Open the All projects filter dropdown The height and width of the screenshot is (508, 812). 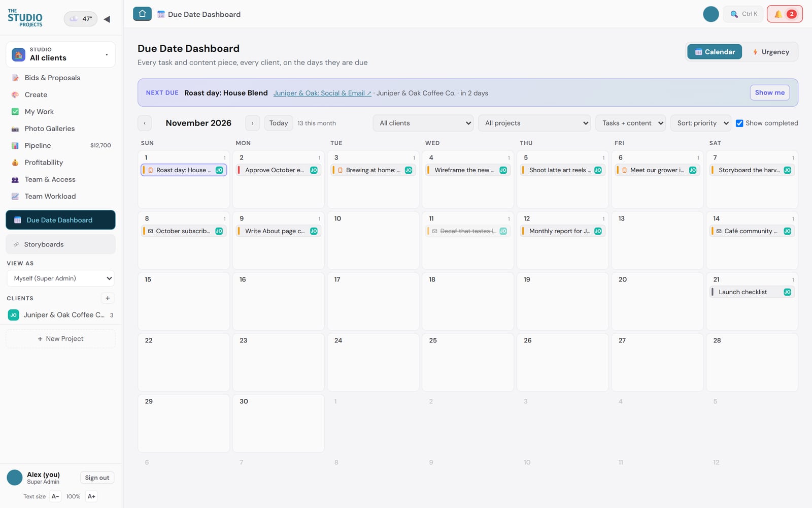tap(534, 123)
